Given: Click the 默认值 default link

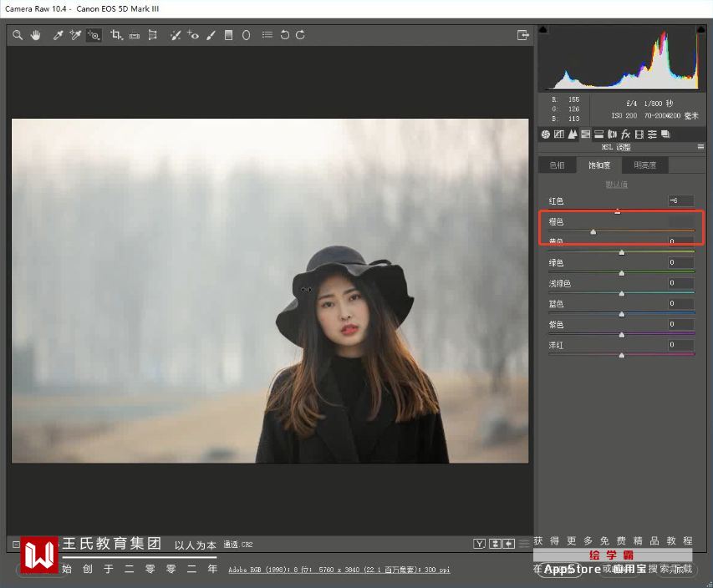Looking at the screenshot, I should click(x=616, y=184).
